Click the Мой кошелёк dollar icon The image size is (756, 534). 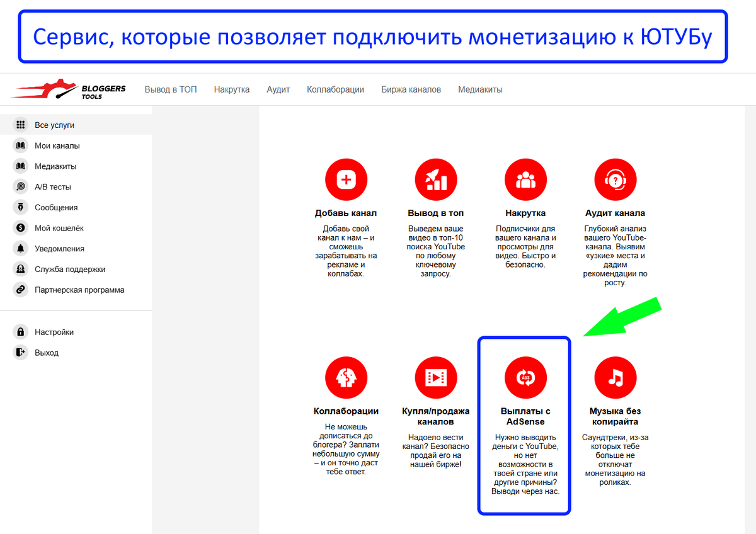coord(21,228)
